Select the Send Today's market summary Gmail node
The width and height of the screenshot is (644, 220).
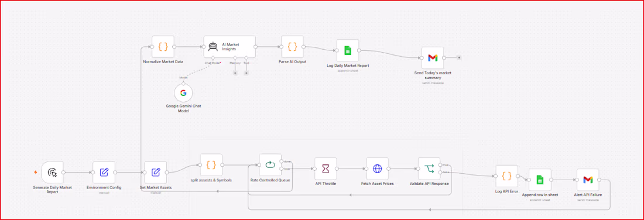(433, 58)
